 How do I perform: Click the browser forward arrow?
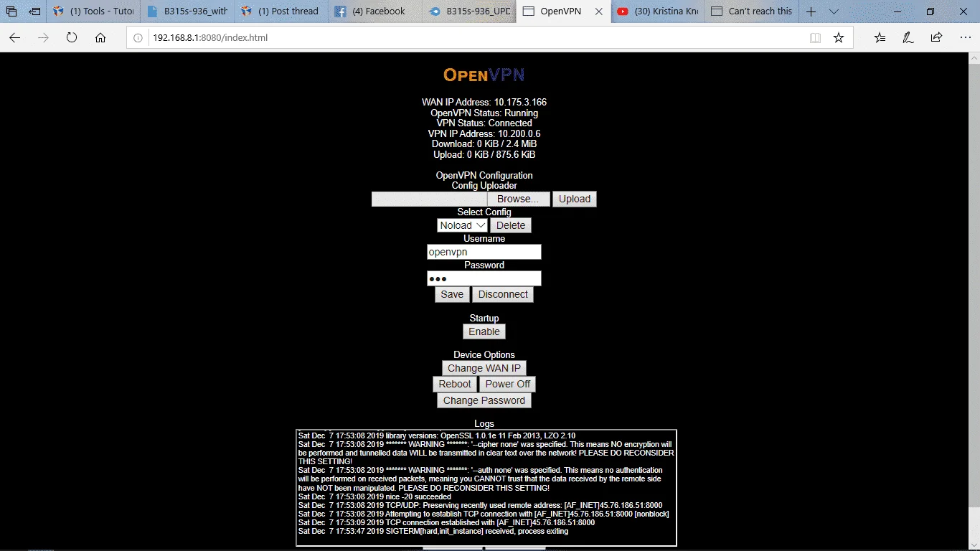click(43, 37)
